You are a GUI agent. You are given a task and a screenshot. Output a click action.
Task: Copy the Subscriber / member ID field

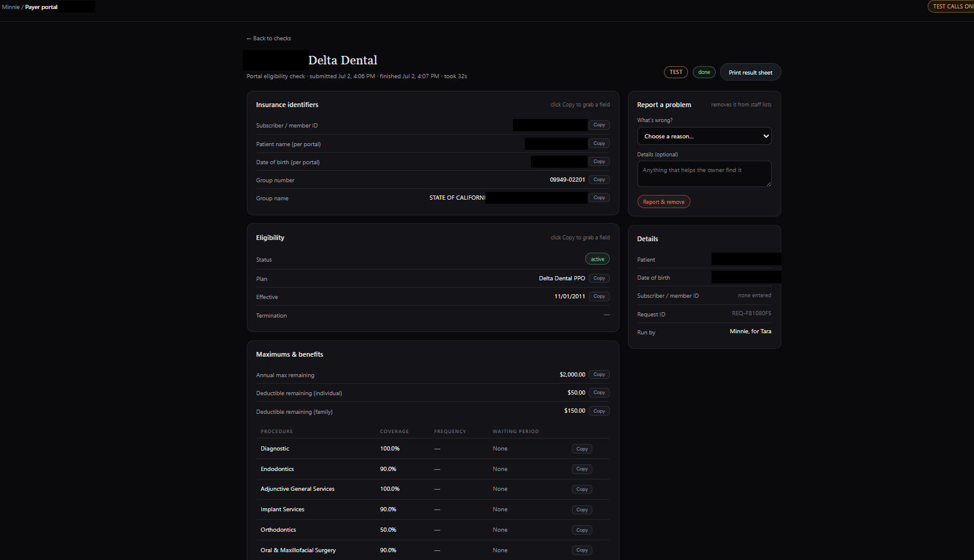599,125
